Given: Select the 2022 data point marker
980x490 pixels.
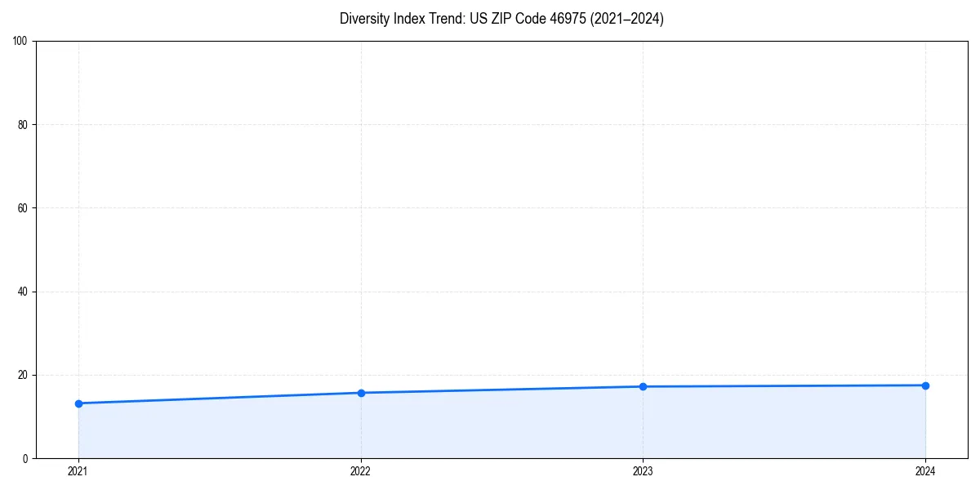Looking at the screenshot, I should [360, 392].
